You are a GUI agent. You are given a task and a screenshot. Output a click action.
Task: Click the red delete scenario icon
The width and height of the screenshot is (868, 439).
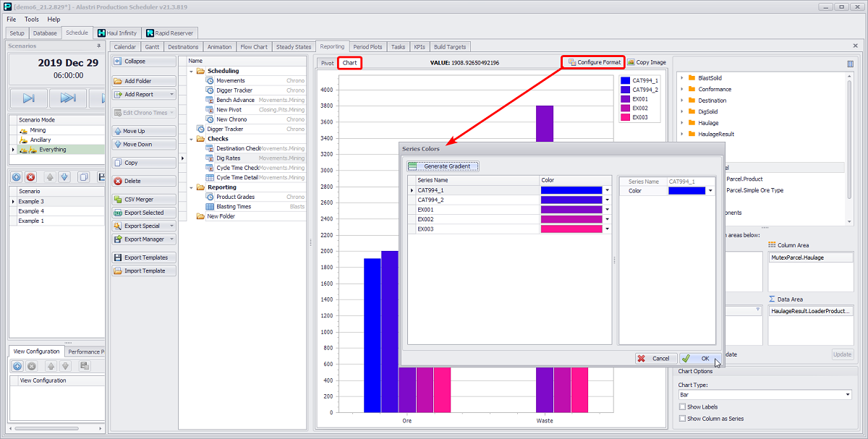point(31,177)
